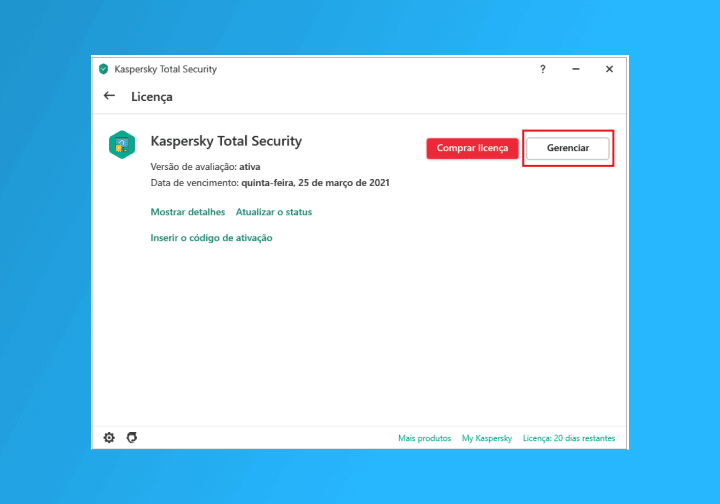The height and width of the screenshot is (504, 720).
Task: Click the Kaspersky Total Security product title
Action: click(226, 141)
